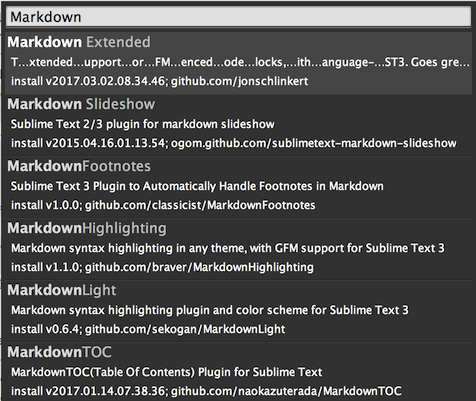Click 'Table Of Contents' plugin description

[166, 372]
